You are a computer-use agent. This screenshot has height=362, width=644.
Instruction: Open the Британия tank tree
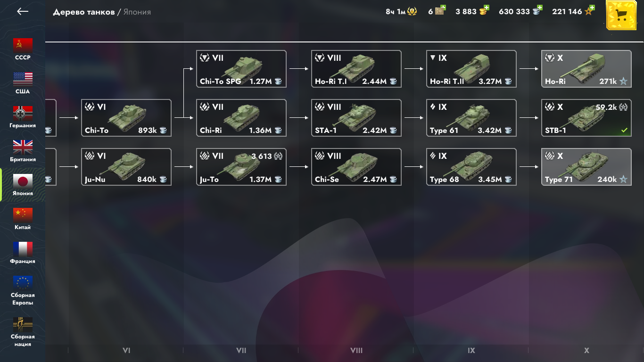[x=23, y=147]
